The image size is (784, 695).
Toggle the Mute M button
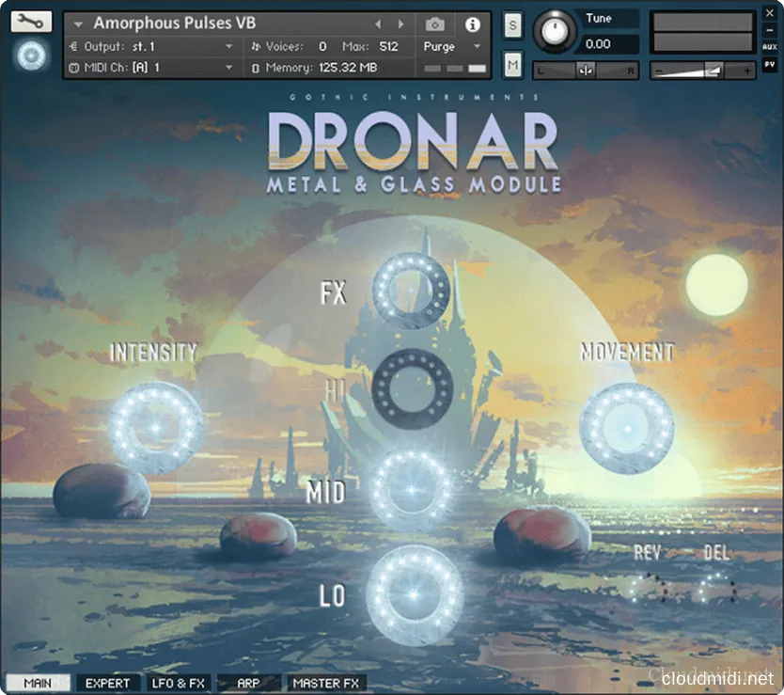pyautogui.click(x=513, y=65)
